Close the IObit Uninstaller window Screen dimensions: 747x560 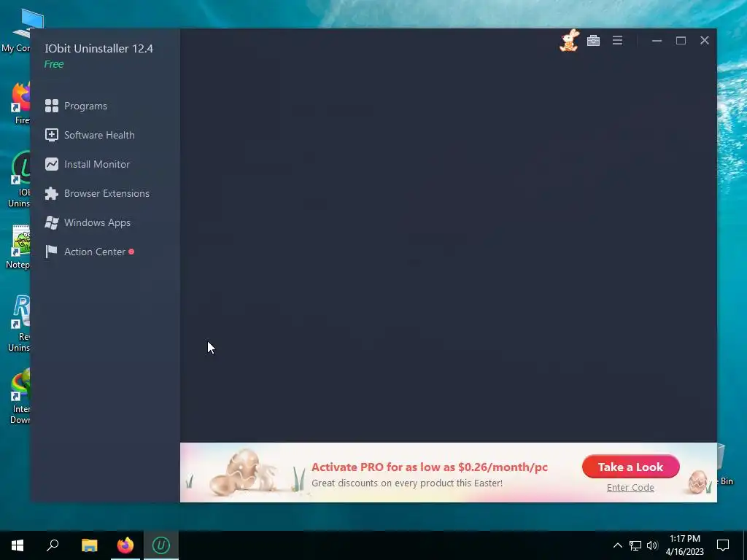click(705, 41)
